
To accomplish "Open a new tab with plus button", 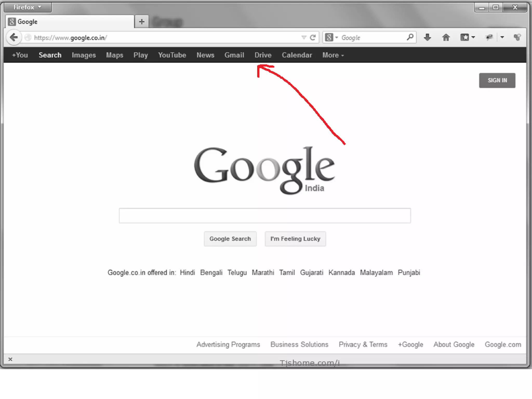I will pyautogui.click(x=142, y=22).
